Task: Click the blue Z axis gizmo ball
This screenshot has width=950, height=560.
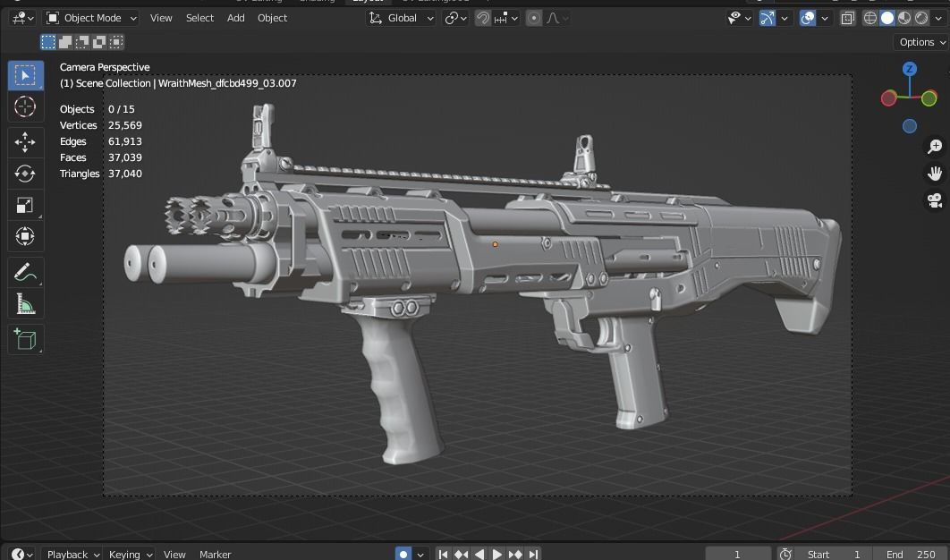Action: (x=910, y=69)
